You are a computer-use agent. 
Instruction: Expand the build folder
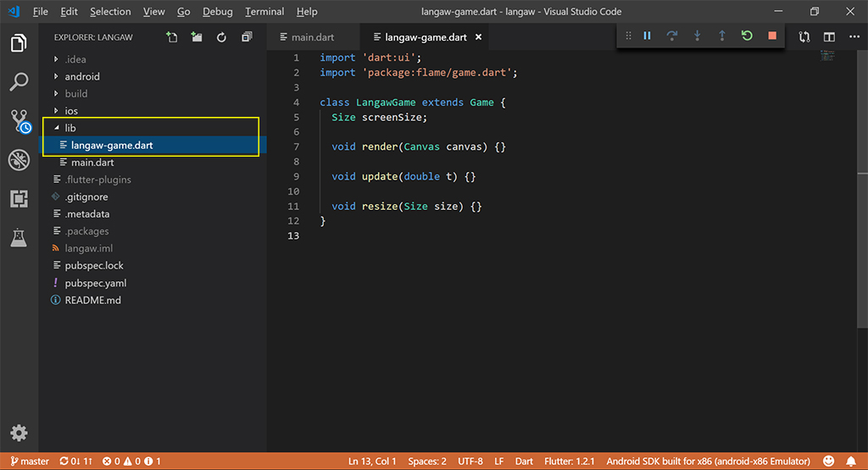click(x=76, y=93)
